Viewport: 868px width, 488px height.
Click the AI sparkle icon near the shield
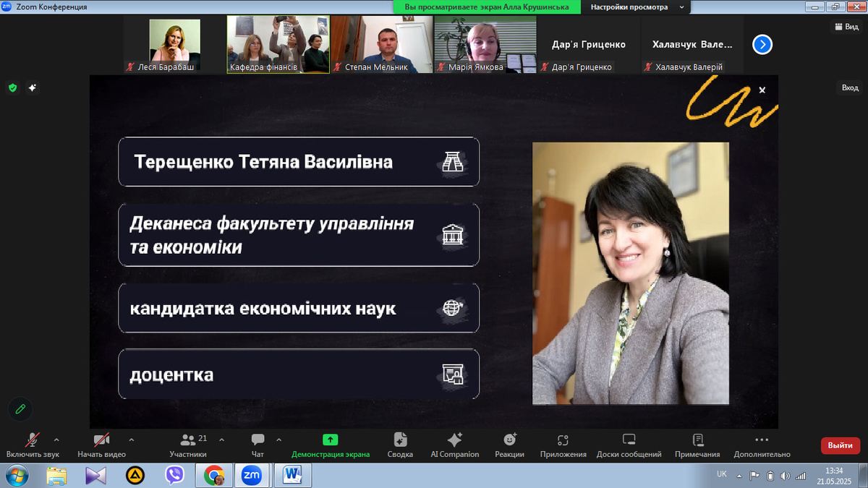tap(33, 88)
